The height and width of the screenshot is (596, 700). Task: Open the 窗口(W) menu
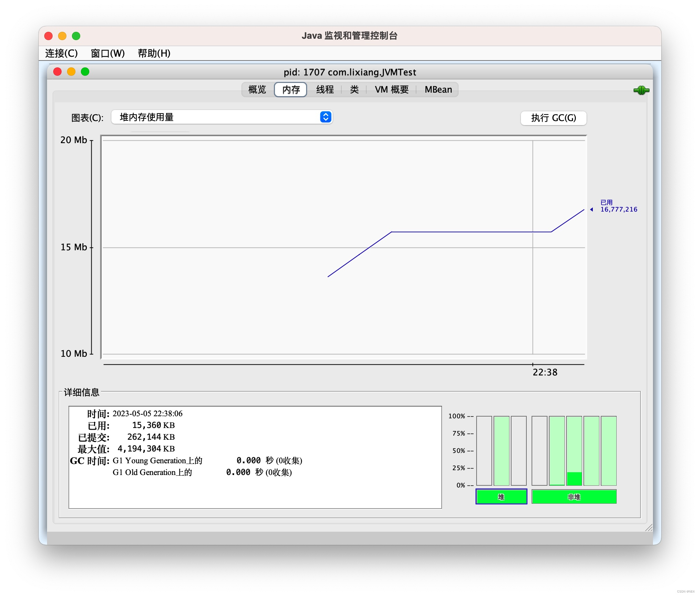click(108, 53)
